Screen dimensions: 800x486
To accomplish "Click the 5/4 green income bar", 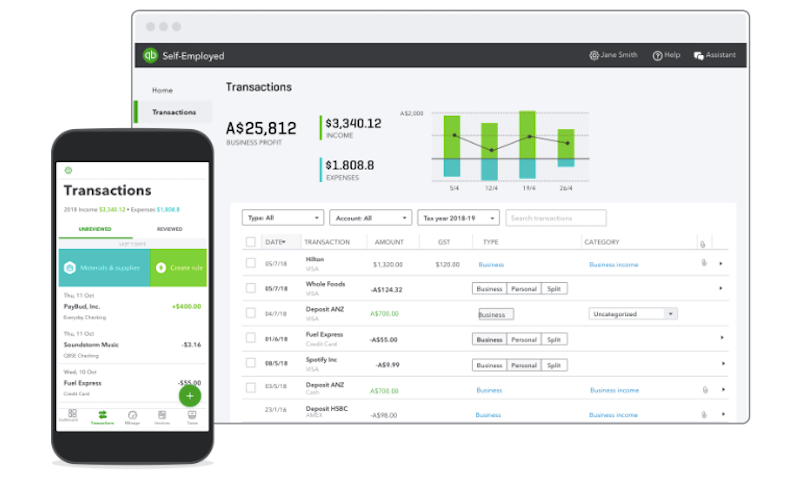I will pyautogui.click(x=452, y=137).
